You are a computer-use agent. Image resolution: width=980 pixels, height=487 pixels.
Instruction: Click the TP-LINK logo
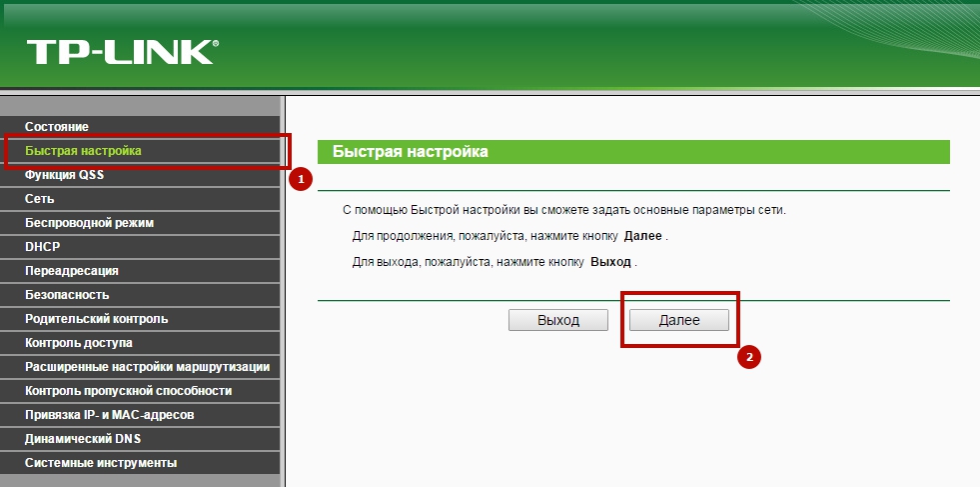click(122, 52)
